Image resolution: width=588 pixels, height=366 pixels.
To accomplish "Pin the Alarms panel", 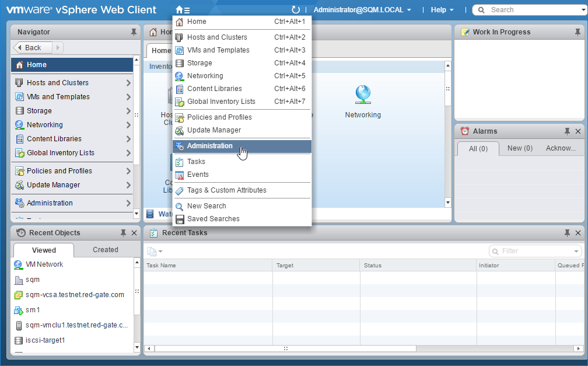I will pyautogui.click(x=567, y=131).
